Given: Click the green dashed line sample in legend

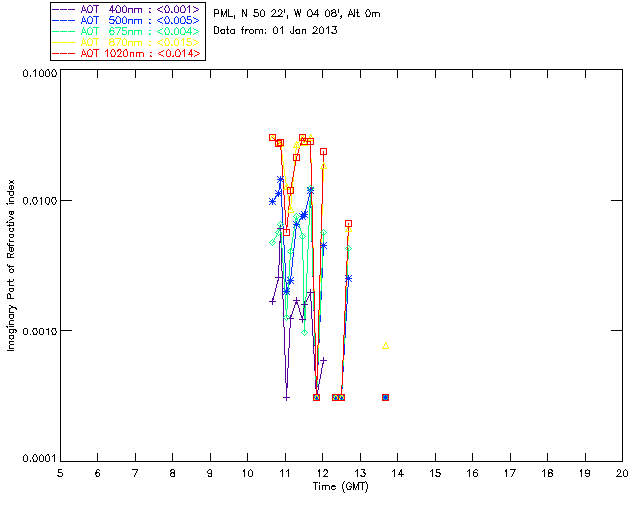Looking at the screenshot, I should click(x=64, y=31).
